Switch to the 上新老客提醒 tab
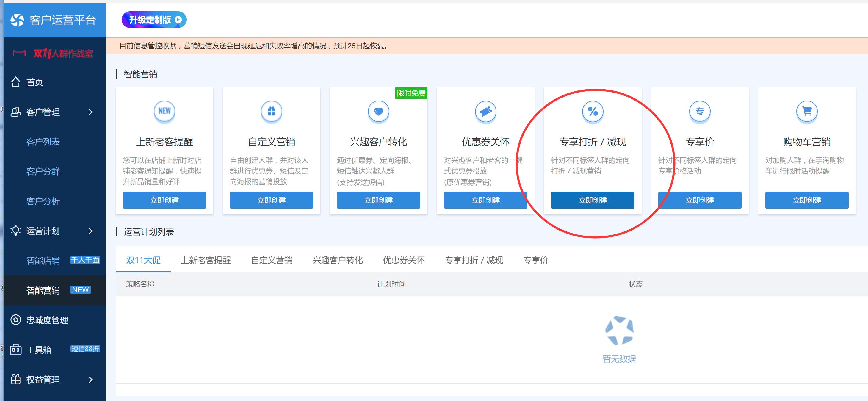Image resolution: width=868 pixels, height=401 pixels. pos(206,260)
